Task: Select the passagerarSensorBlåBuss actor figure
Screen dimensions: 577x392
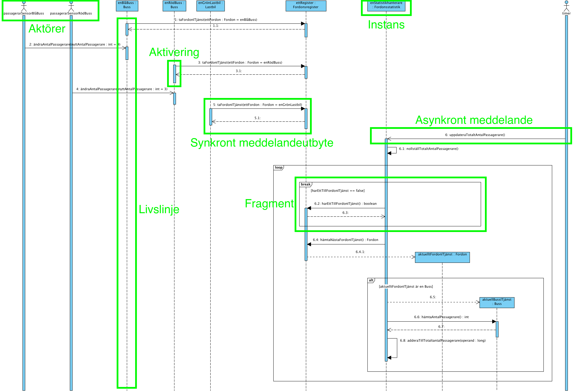Action: pyautogui.click(x=24, y=6)
